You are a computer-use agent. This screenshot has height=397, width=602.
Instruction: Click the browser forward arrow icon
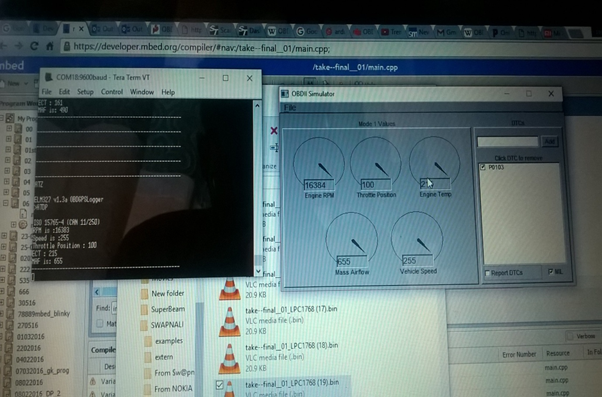click(18, 46)
